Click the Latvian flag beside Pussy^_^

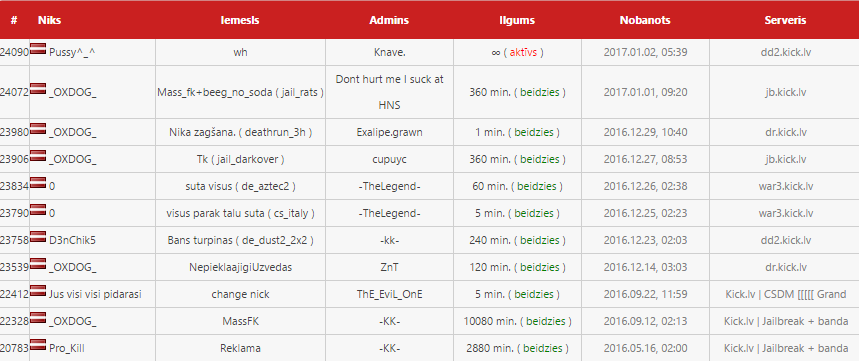pos(38,48)
